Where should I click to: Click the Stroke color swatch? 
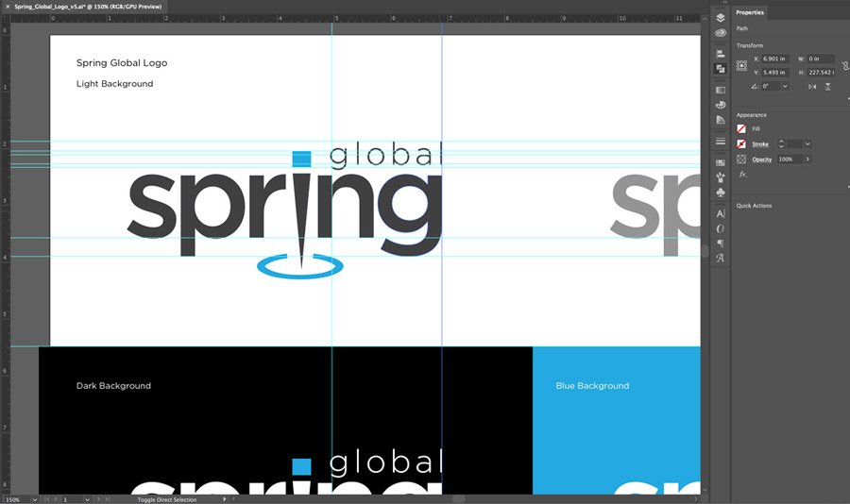click(741, 143)
